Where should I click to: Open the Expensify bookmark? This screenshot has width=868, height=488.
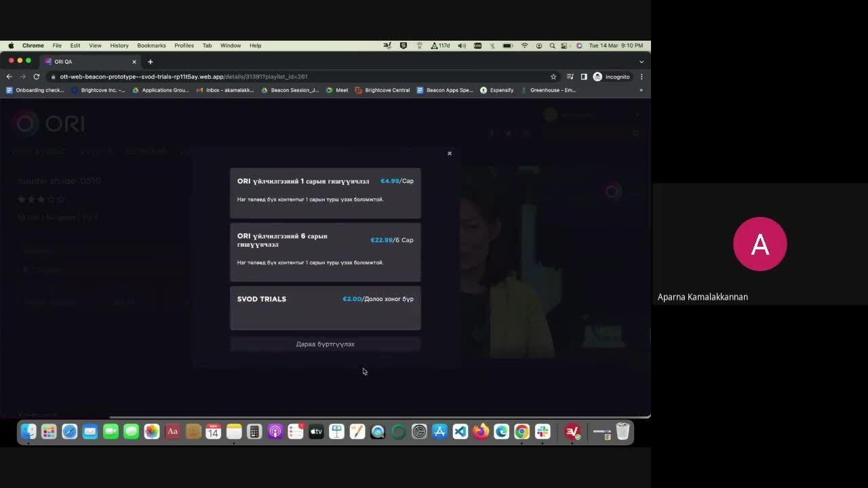click(496, 90)
